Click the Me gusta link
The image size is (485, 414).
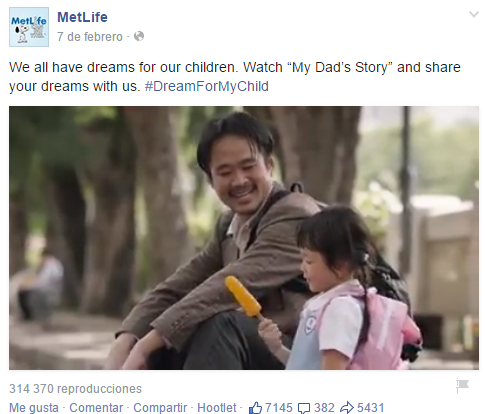[x=34, y=408]
